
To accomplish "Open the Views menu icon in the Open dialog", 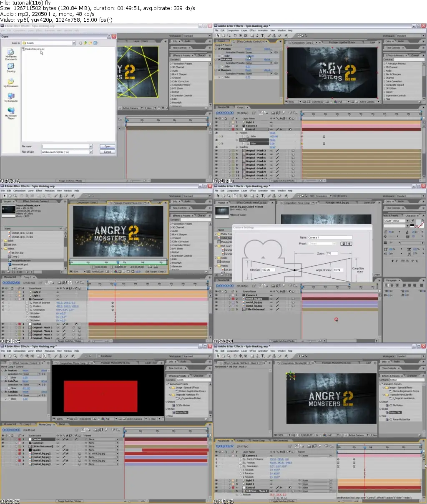I will pyautogui.click(x=95, y=43).
